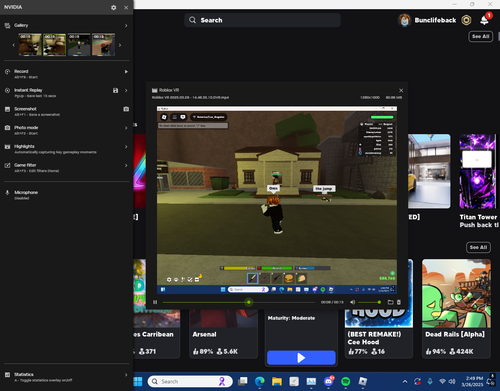
Task: Open the Titan Tower game card
Action: point(478,182)
